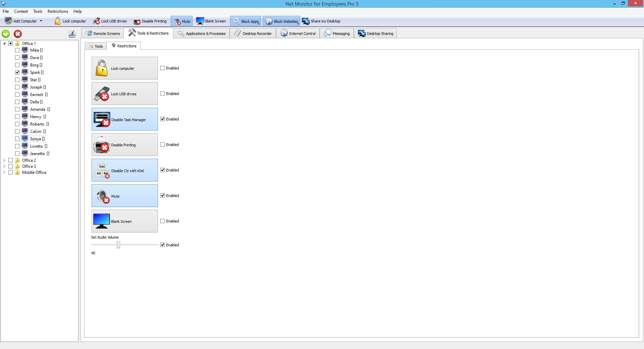Enable the Lock computer checkbox

coord(163,68)
